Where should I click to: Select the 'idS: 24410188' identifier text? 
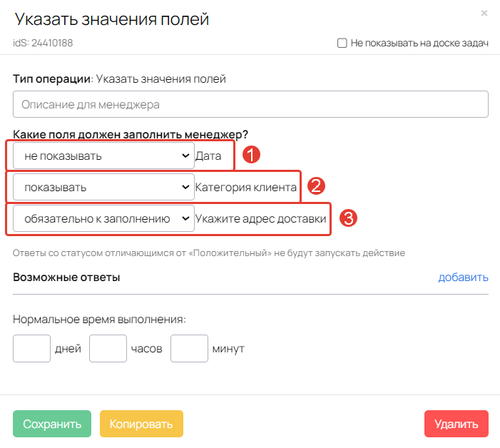(43, 43)
